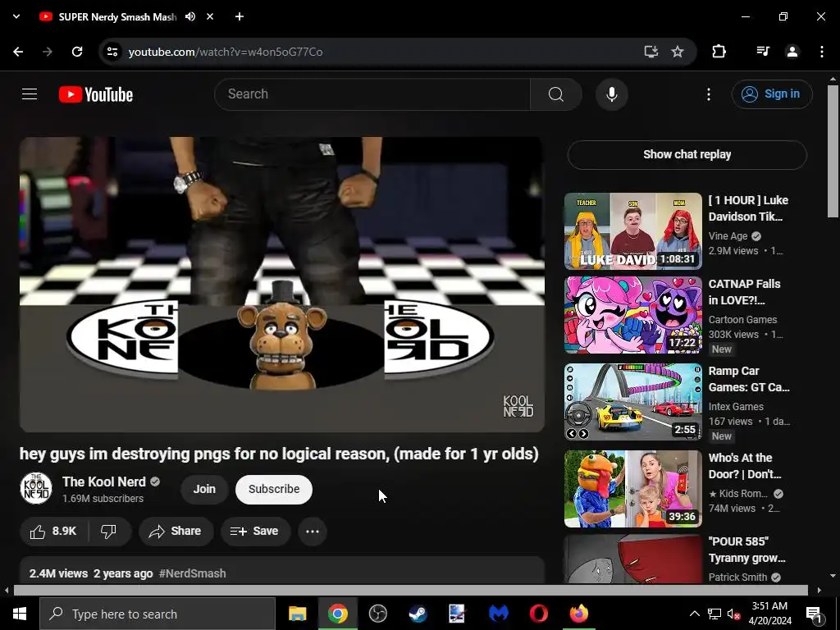This screenshot has height=630, width=840.
Task: Click Sign in button
Action: [772, 94]
